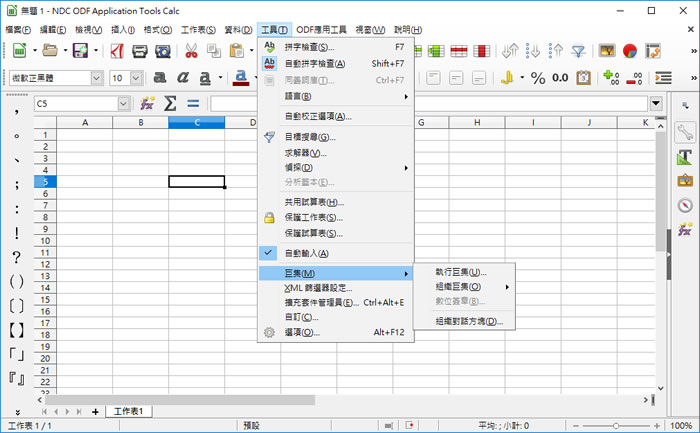Click the Bold letter a icon
The width and height of the screenshot is (700, 433).
[x=160, y=78]
